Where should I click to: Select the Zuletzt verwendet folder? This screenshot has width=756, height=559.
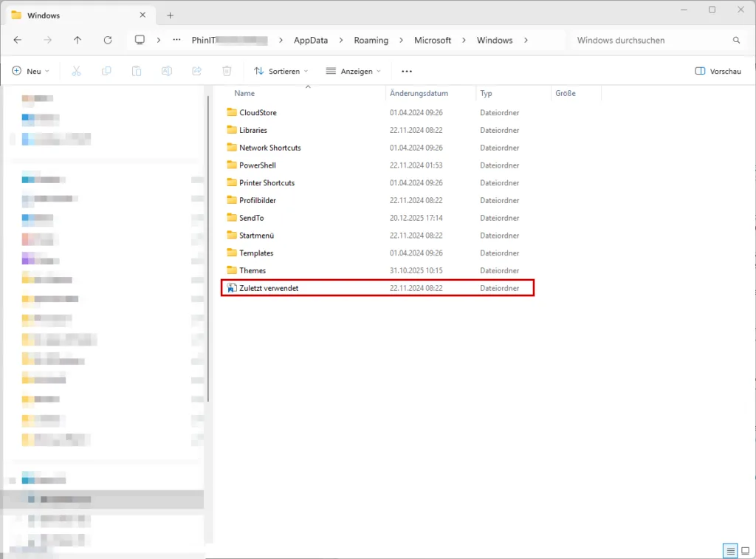[x=269, y=288]
